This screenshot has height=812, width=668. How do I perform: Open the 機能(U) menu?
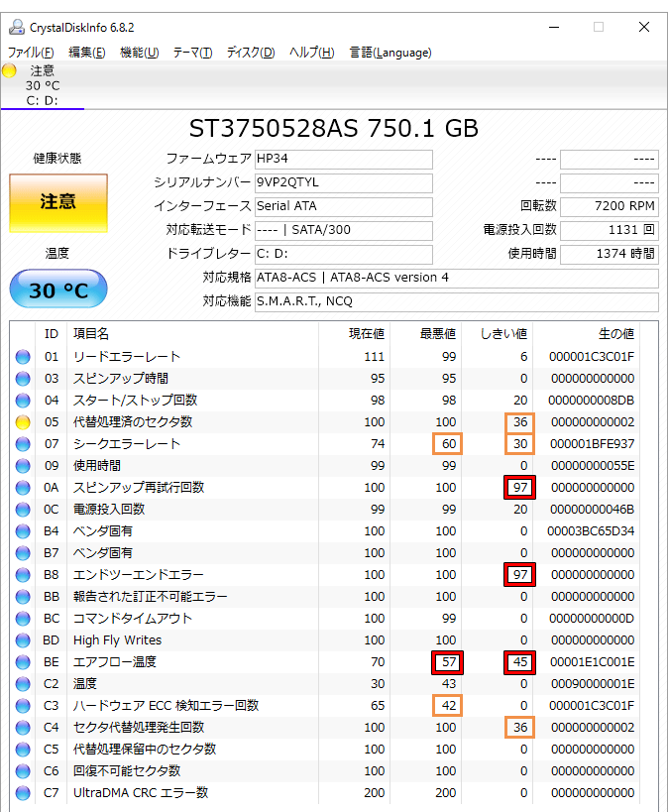[139, 53]
